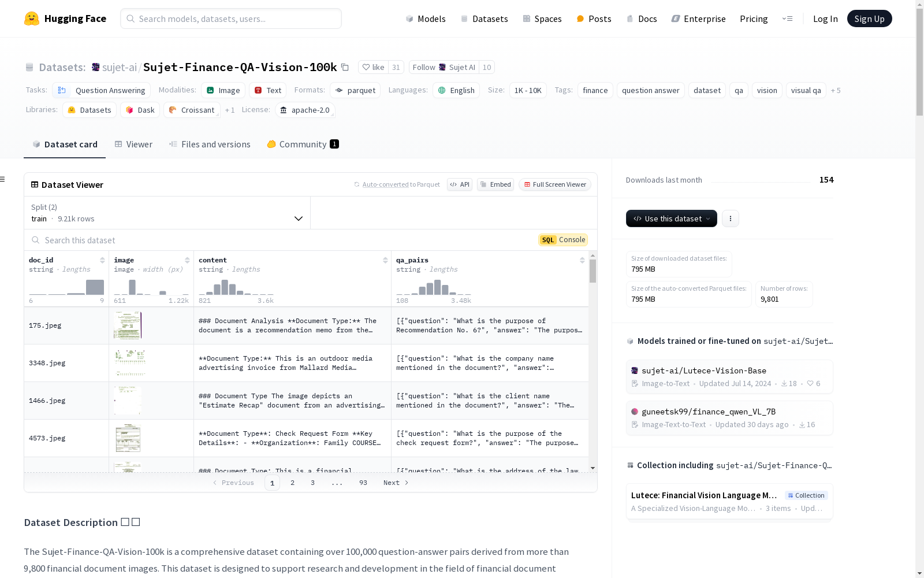924x578 pixels.
Task: Click the Embed button
Action: [495, 184]
